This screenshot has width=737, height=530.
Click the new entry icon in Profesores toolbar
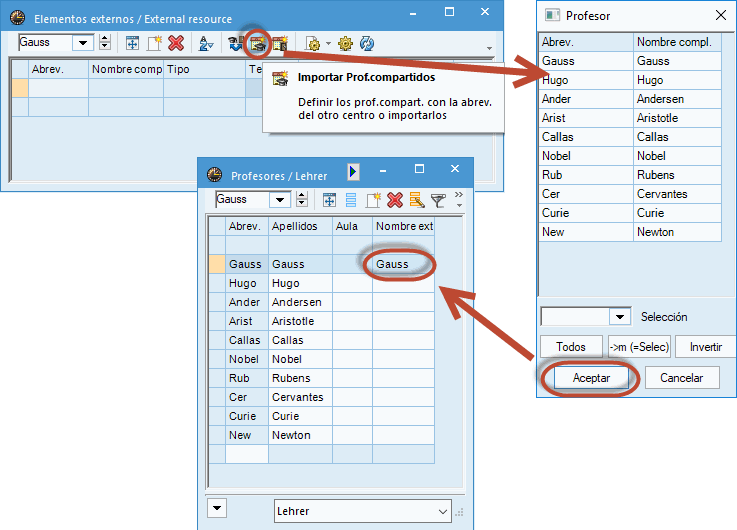coord(373,200)
